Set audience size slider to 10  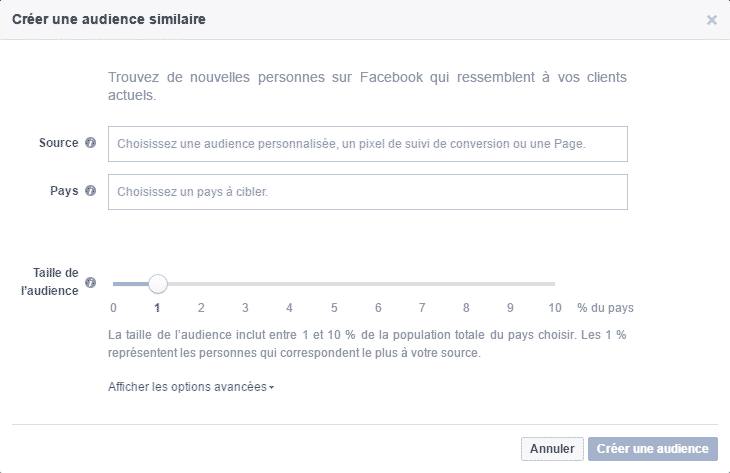[x=554, y=284]
